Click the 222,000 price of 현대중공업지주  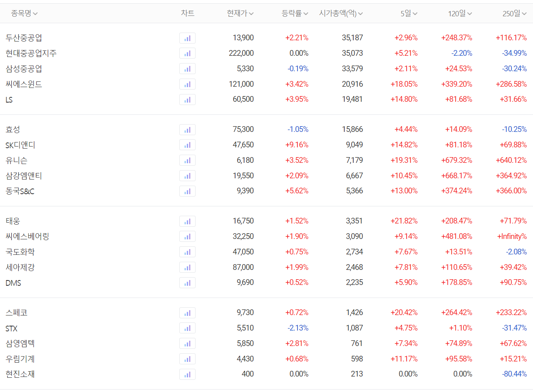click(241, 53)
